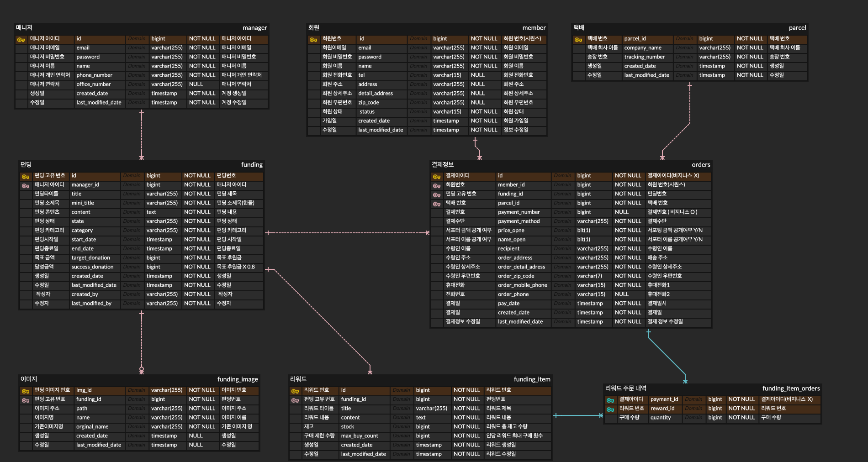Viewport: 868px width, 462px height.
Task: Select the manager table title
Action: [x=254, y=28]
